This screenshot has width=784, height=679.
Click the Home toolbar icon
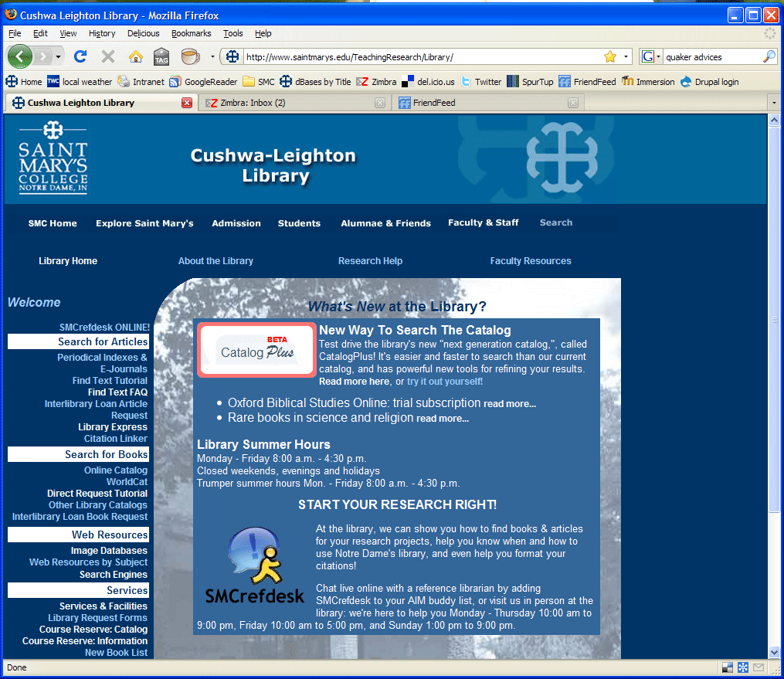(135, 56)
